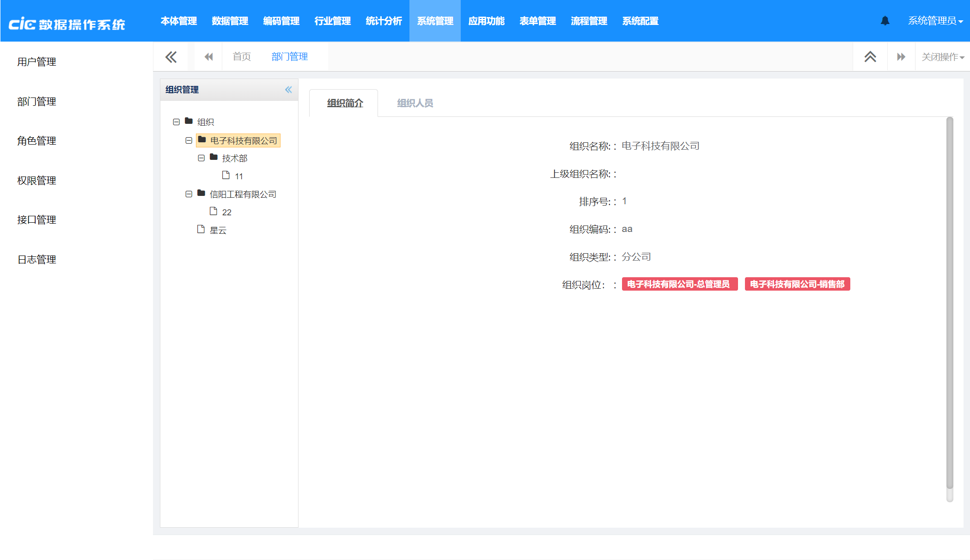Collapse the 信阳工程有限公司 tree node
The image size is (970, 560).
[189, 194]
